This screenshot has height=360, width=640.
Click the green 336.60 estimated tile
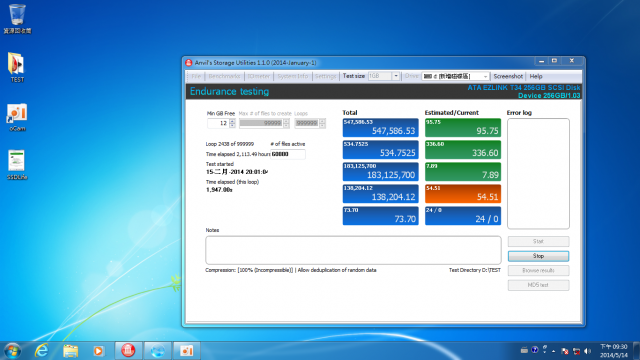pyautogui.click(x=463, y=150)
